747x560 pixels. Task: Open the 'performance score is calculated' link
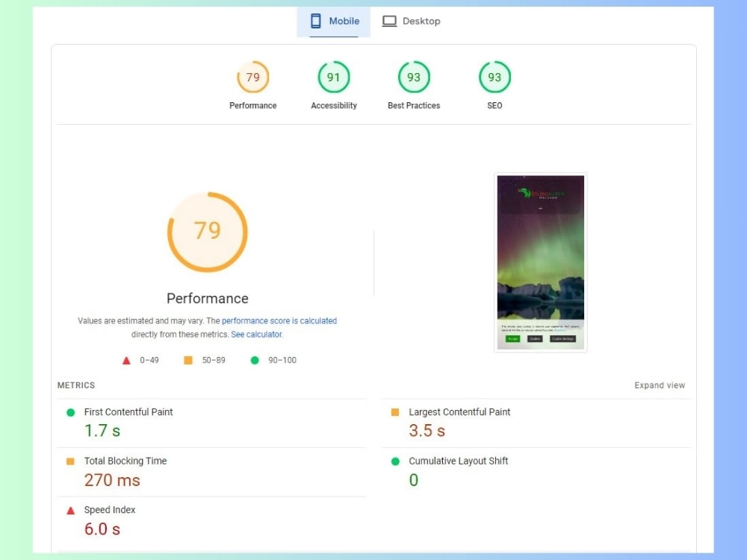279,321
